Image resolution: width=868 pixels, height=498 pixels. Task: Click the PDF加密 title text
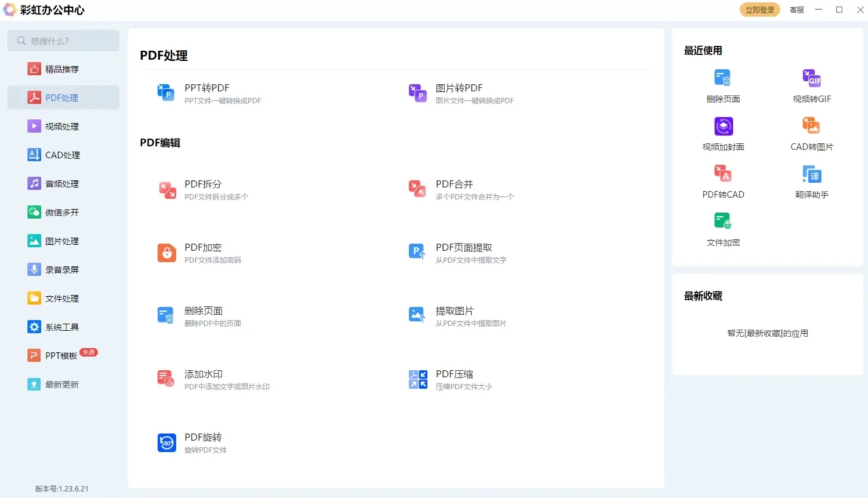(203, 248)
